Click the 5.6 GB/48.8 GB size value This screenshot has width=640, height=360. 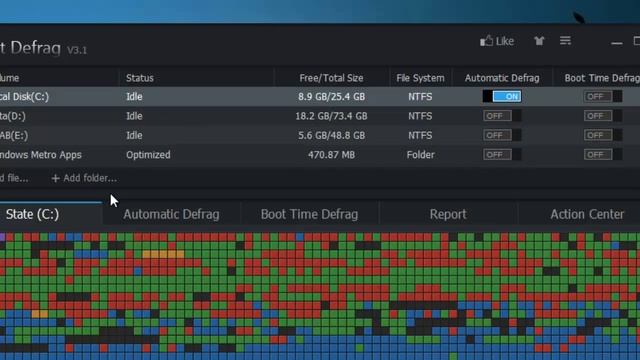pyautogui.click(x=331, y=135)
